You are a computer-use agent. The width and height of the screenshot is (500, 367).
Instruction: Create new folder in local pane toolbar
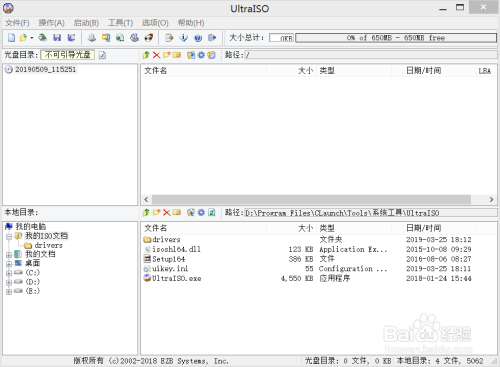[x=156, y=212]
